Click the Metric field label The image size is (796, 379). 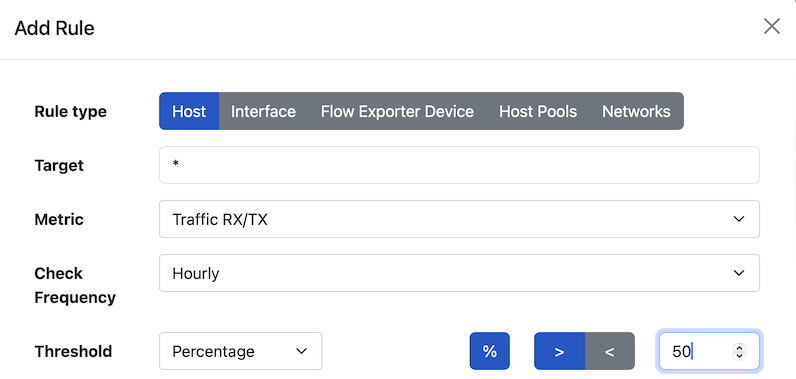(59, 219)
